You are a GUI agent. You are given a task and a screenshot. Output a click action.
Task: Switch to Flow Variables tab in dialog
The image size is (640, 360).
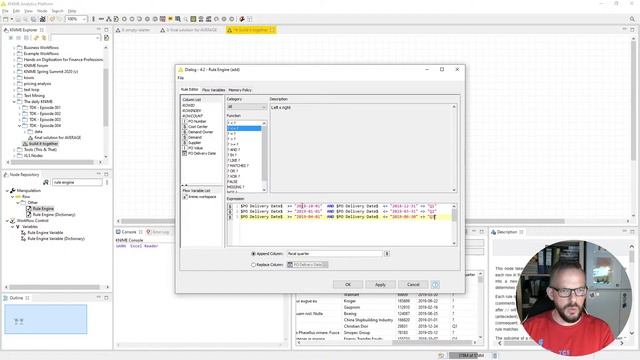point(213,90)
